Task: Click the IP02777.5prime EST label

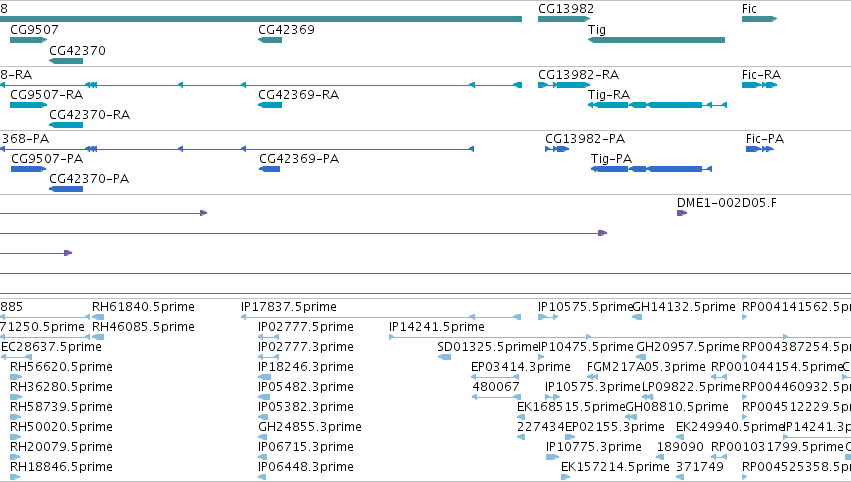Action: coord(306,327)
